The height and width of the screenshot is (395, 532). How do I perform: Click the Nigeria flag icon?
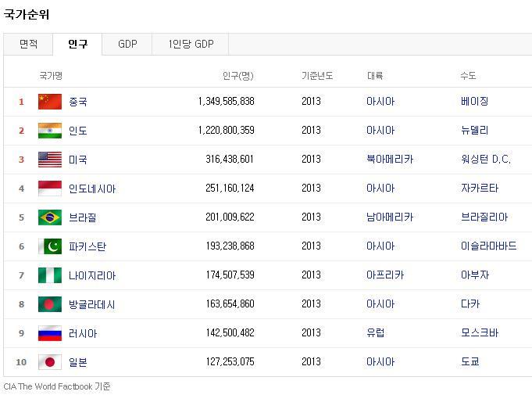tap(50, 275)
